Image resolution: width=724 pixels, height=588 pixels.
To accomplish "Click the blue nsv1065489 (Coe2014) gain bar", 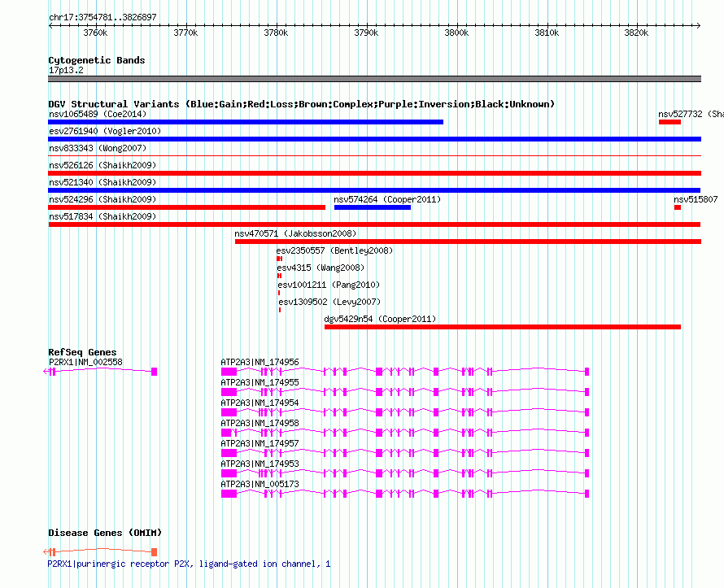I will pos(246,122).
